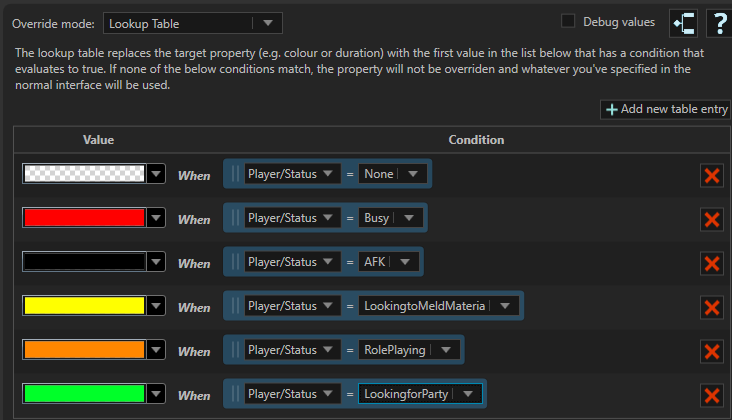Image resolution: width=732 pixels, height=420 pixels.
Task: Open the green swatch dropdown arrow
Action: [x=156, y=394]
